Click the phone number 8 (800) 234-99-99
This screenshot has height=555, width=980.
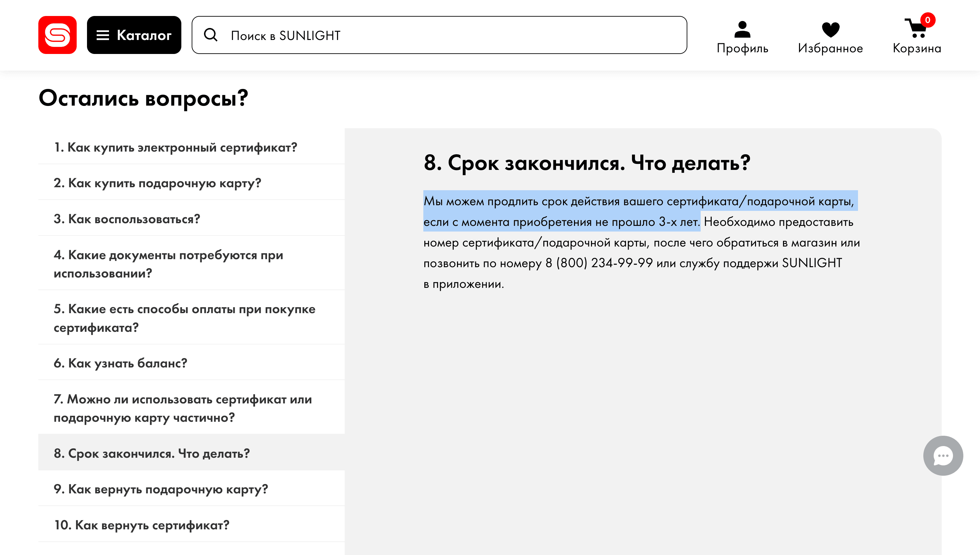[599, 263]
